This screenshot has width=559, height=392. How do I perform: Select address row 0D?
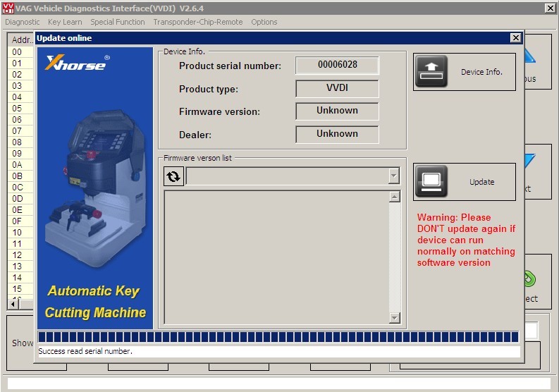[x=20, y=199]
